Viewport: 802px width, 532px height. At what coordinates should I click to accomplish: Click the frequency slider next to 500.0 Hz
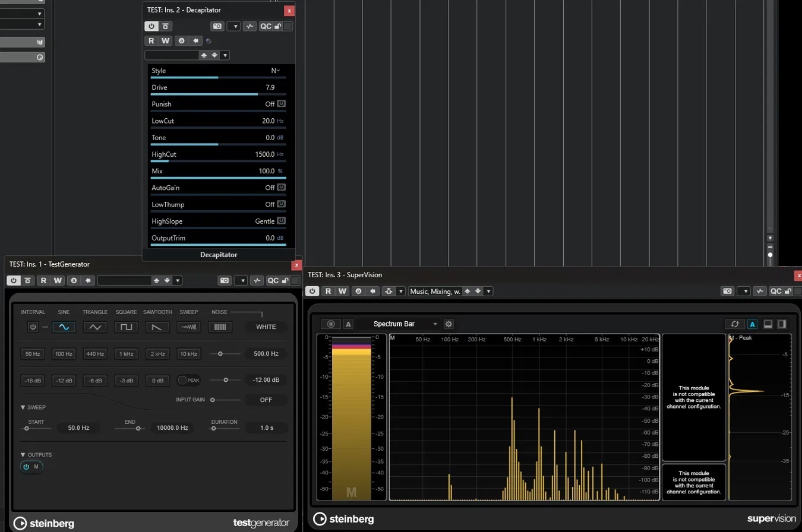pyautogui.click(x=225, y=353)
